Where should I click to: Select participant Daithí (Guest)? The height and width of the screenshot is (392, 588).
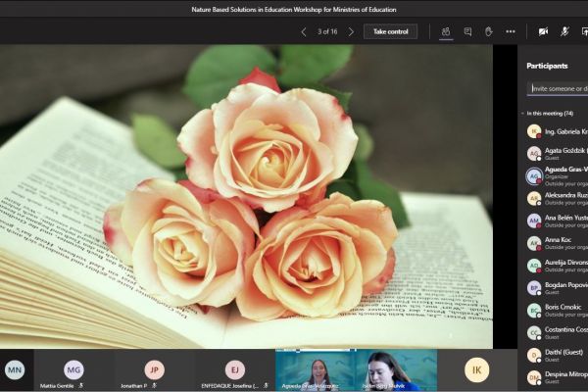point(558,355)
